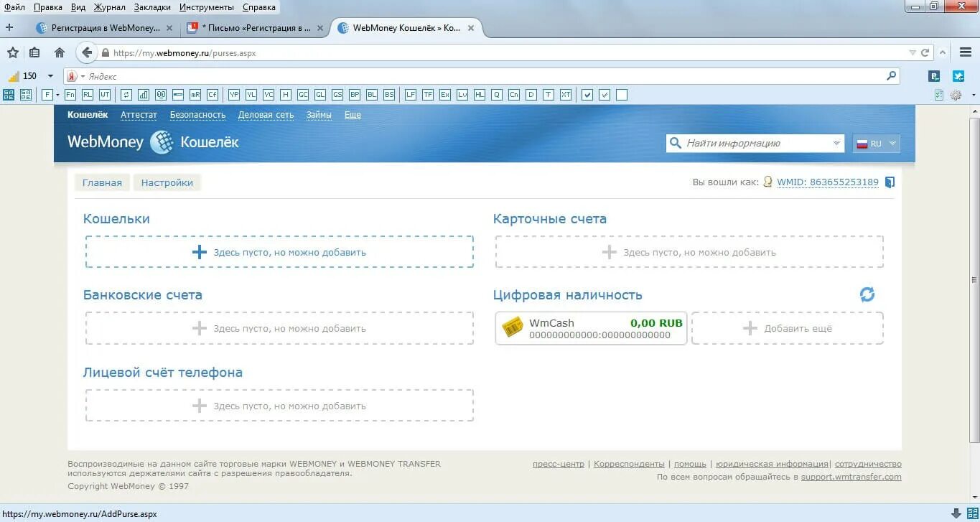Click the mR toolbar icon
Viewport: 980px width, 522px height.
[x=195, y=95]
